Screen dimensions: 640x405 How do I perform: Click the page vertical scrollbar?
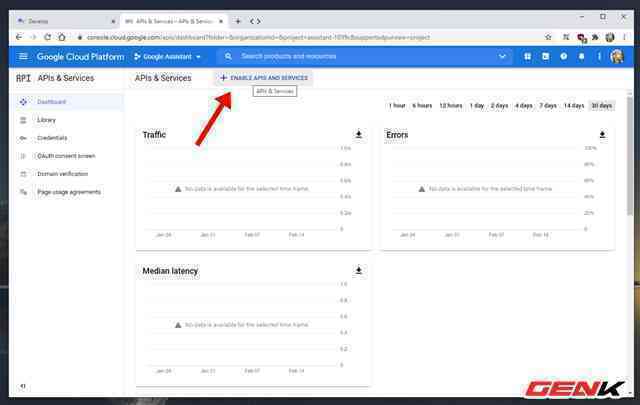630,155
